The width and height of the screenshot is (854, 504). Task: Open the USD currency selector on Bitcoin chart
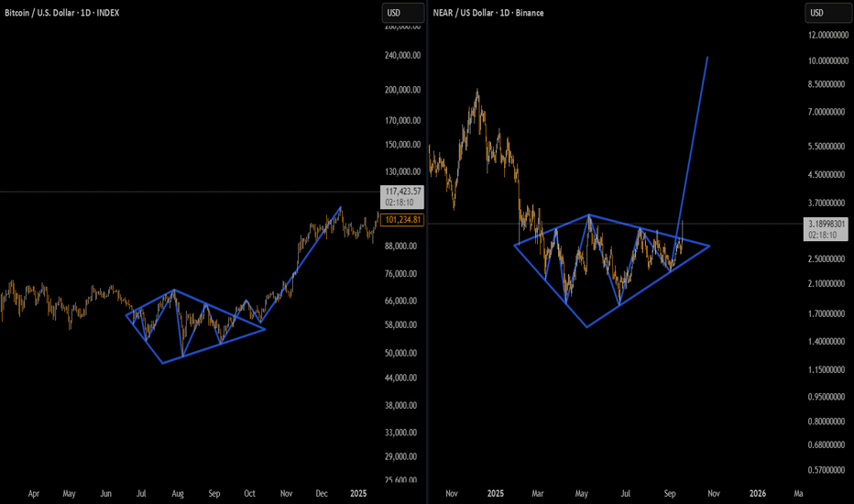395,13
